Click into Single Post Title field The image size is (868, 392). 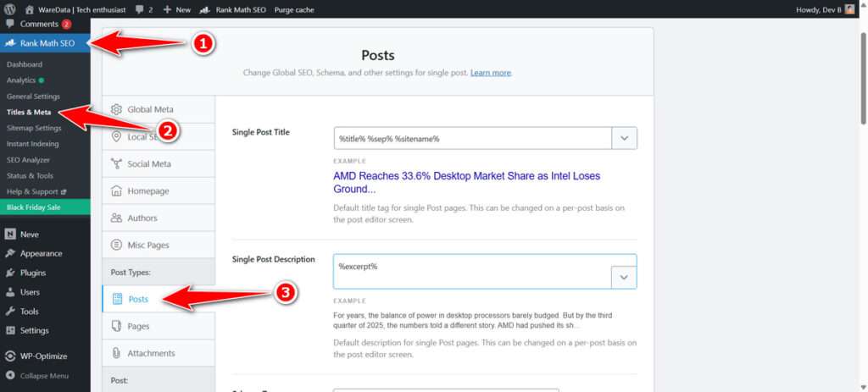(473, 138)
